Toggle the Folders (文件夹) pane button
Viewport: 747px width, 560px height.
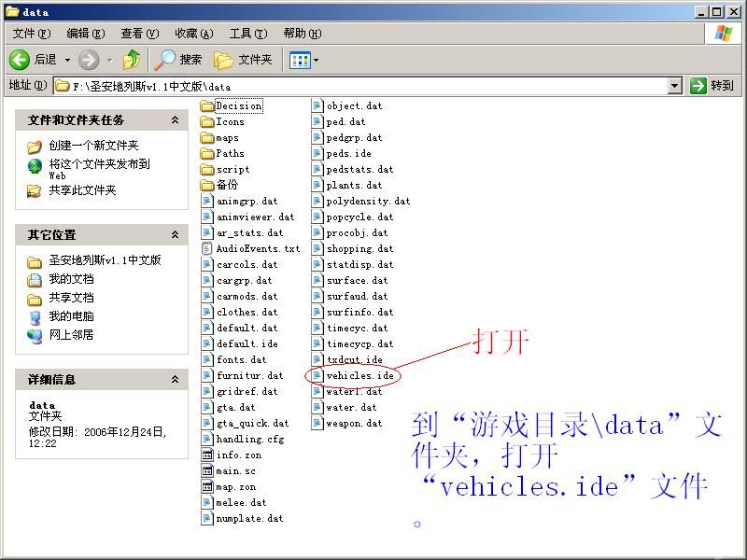[243, 60]
